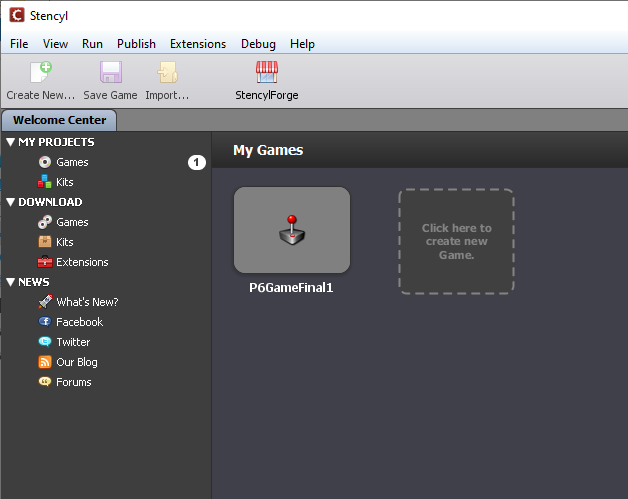Click the Twitter bubble icon
Image resolution: width=628 pixels, height=499 pixels.
coord(45,342)
